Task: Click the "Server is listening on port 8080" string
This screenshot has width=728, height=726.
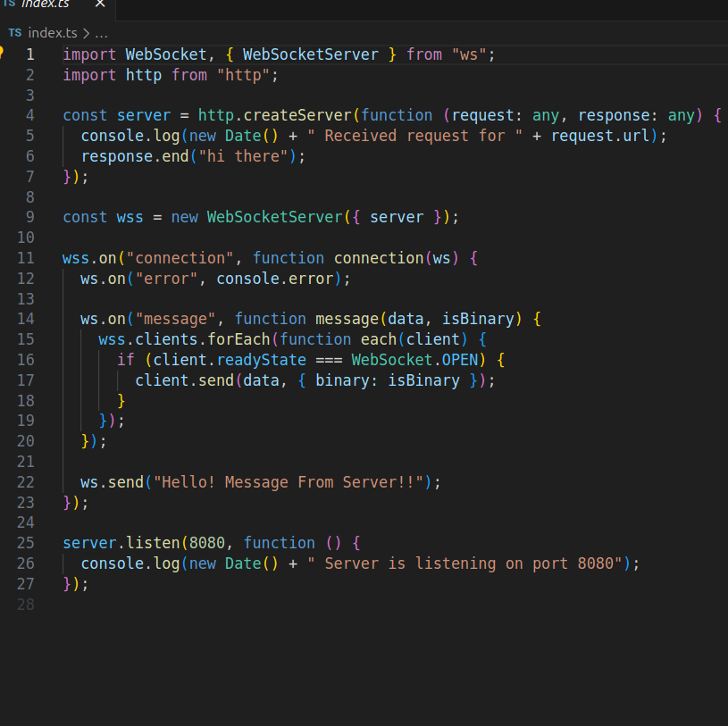Action: [464, 563]
